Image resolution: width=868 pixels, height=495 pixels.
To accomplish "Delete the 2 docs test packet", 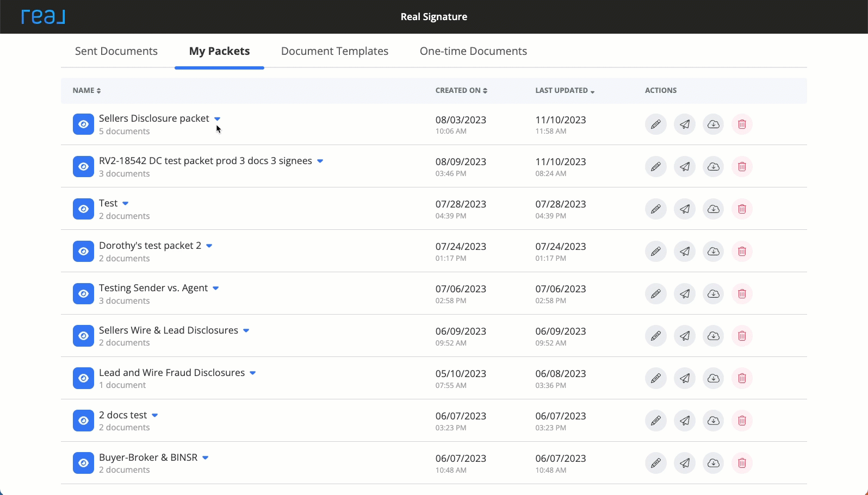I will [742, 421].
